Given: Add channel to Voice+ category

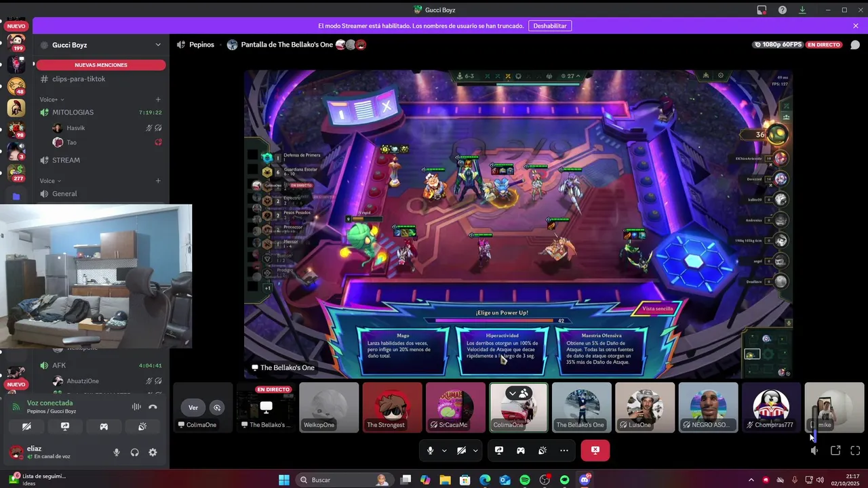Looking at the screenshot, I should tap(158, 100).
